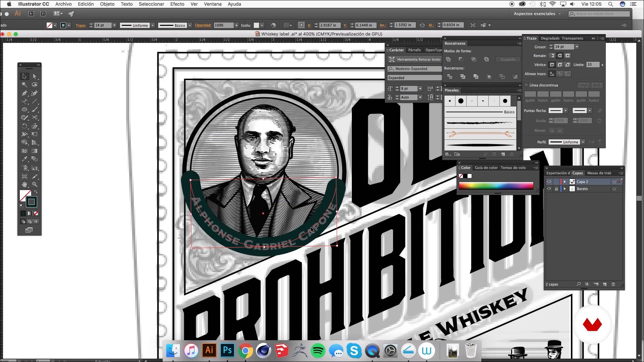
Task: Click the Modesto-Expanded font field
Action: click(x=415, y=69)
